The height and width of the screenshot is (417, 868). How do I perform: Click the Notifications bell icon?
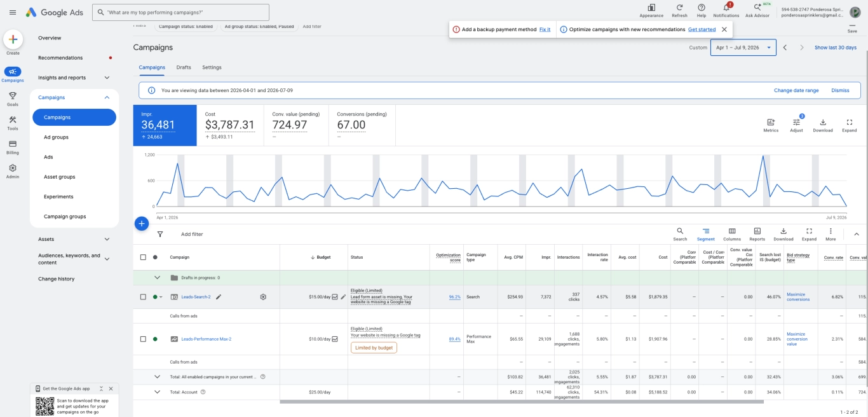click(x=726, y=8)
